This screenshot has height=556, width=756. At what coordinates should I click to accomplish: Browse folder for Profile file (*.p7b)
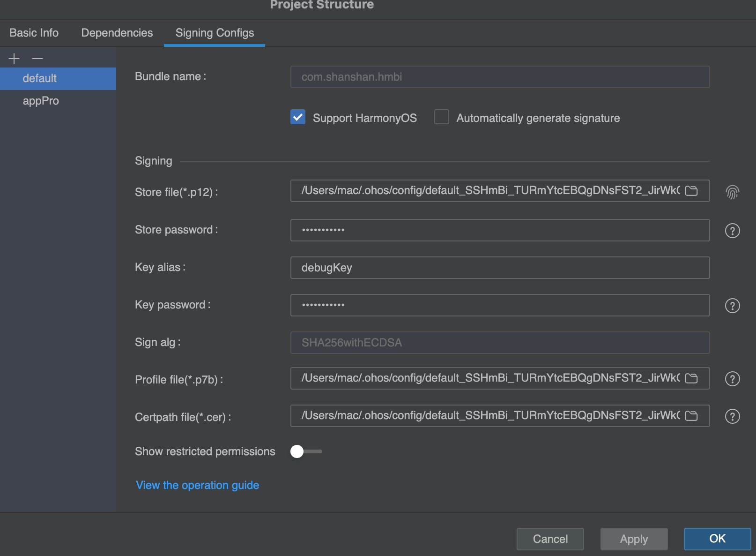pyautogui.click(x=691, y=378)
